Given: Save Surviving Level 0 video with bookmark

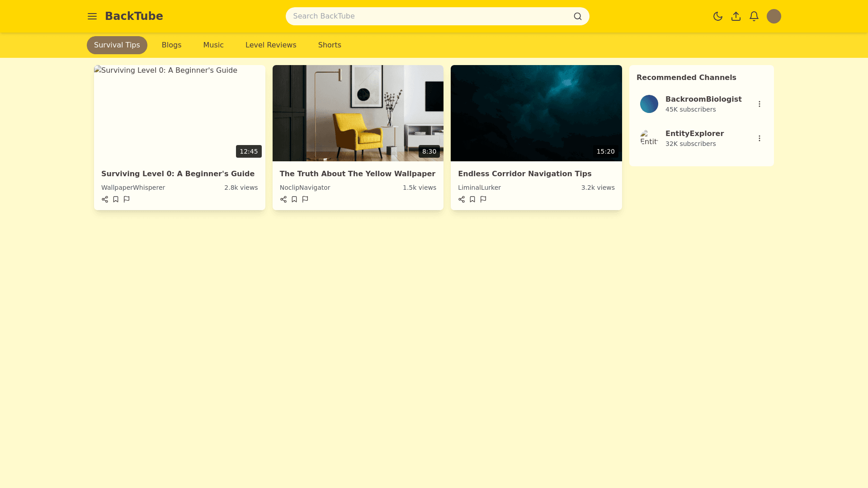Looking at the screenshot, I should pos(116,199).
